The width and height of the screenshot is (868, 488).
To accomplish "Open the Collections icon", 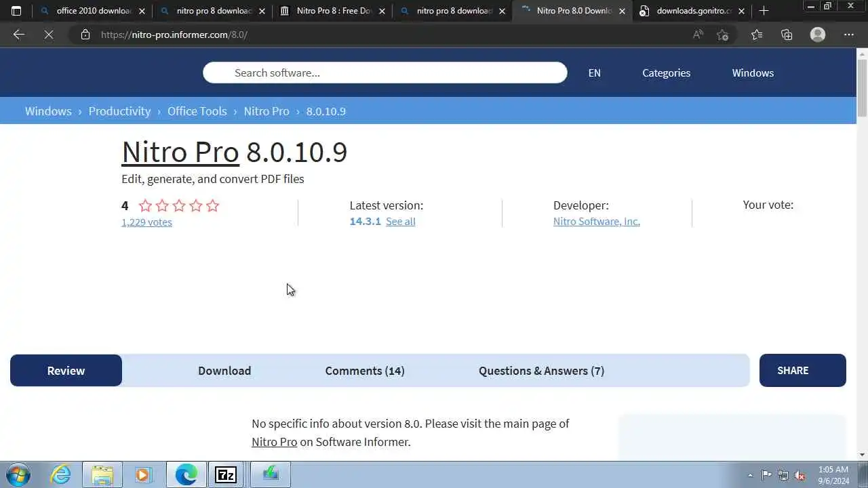I will click(787, 35).
